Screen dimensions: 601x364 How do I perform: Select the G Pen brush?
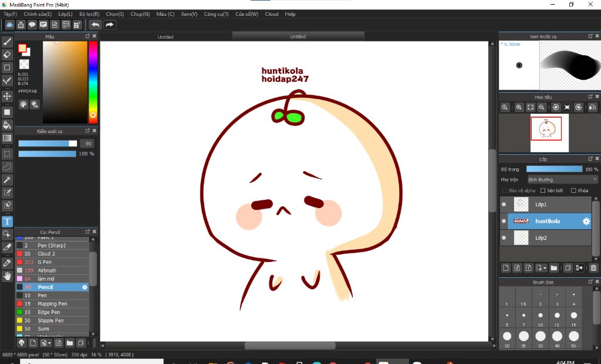(52, 262)
